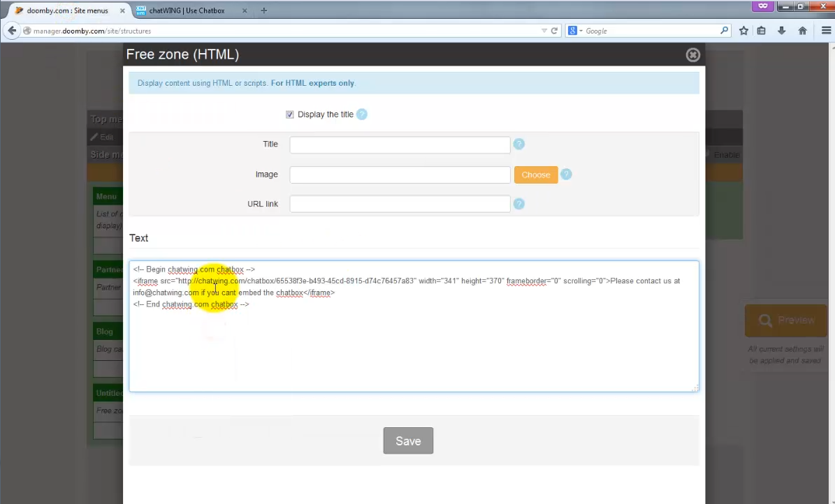Viewport: 835px width, 504px height.
Task: Click the purple private browsing mask icon
Action: click(x=762, y=6)
